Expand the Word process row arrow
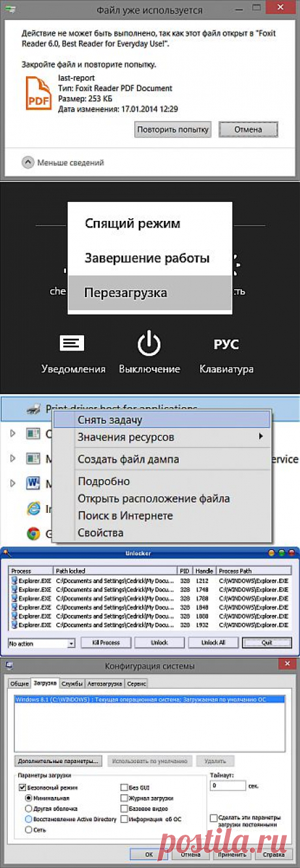The height and width of the screenshot is (868, 300). (12, 484)
